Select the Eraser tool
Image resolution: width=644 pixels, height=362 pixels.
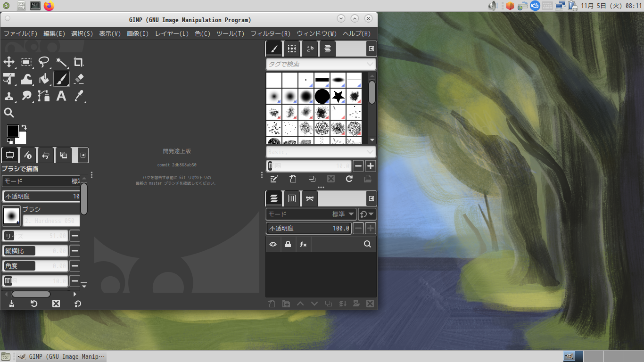[x=79, y=79]
